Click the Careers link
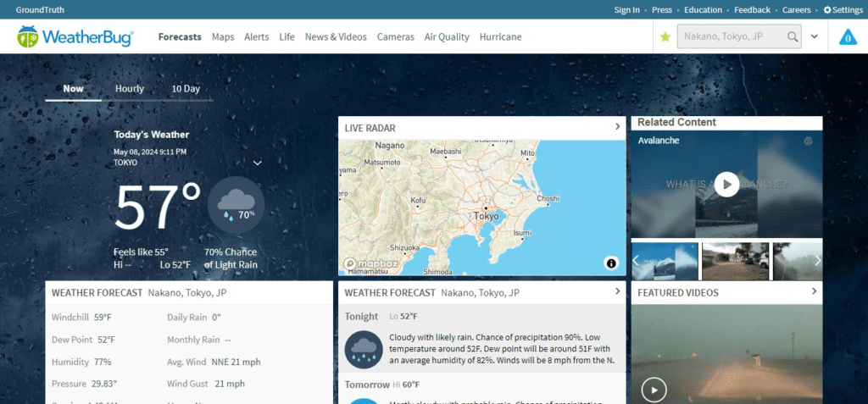 tap(797, 10)
